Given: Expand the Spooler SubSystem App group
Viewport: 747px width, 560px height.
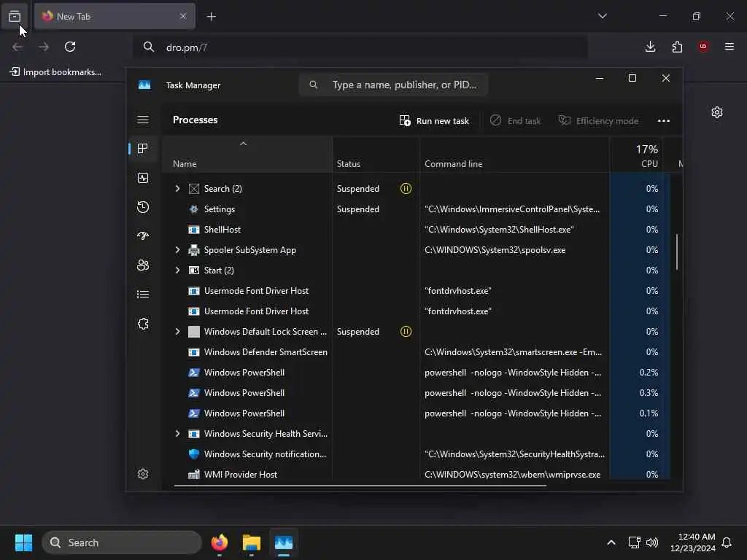Looking at the screenshot, I should click(x=178, y=250).
